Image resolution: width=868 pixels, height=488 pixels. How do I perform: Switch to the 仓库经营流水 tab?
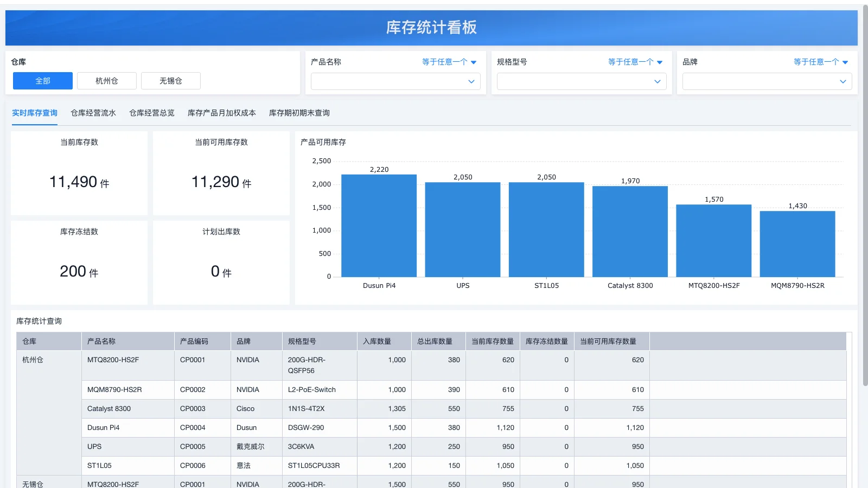[93, 113]
